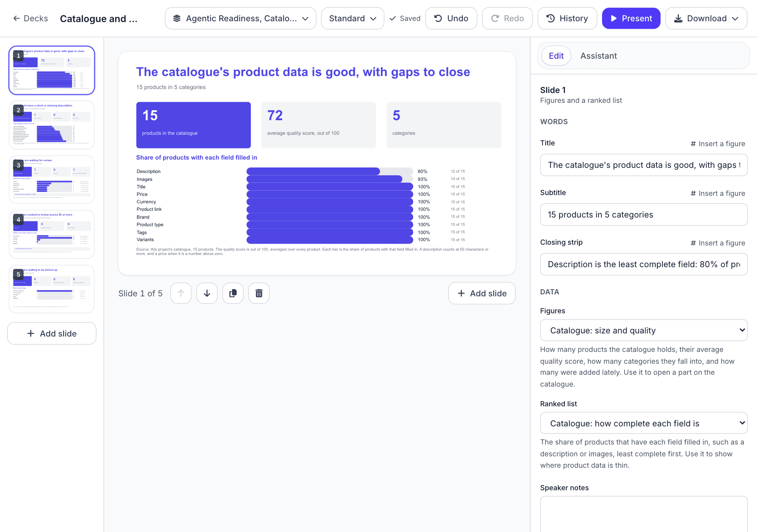Move slide down arrow icon
The width and height of the screenshot is (757, 532).
pyautogui.click(x=207, y=293)
